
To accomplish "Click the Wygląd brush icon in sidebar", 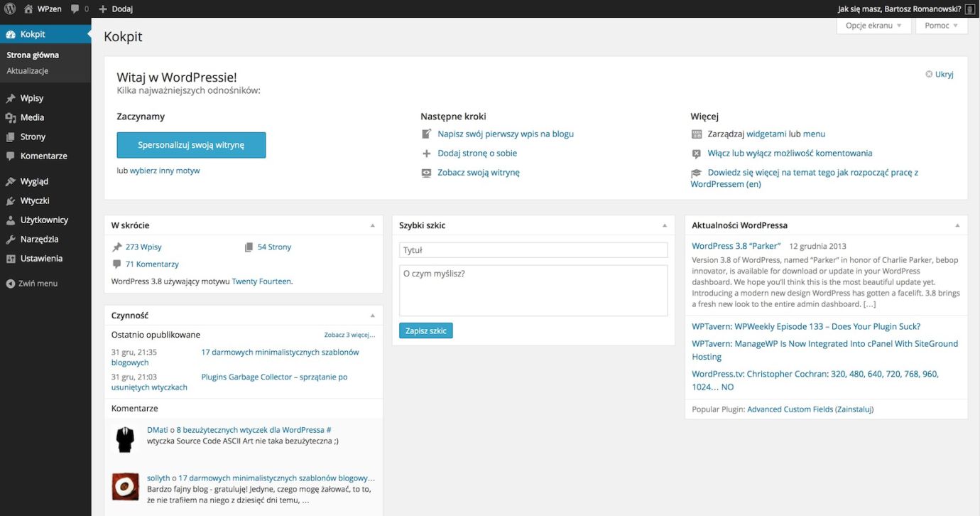I will pos(11,181).
